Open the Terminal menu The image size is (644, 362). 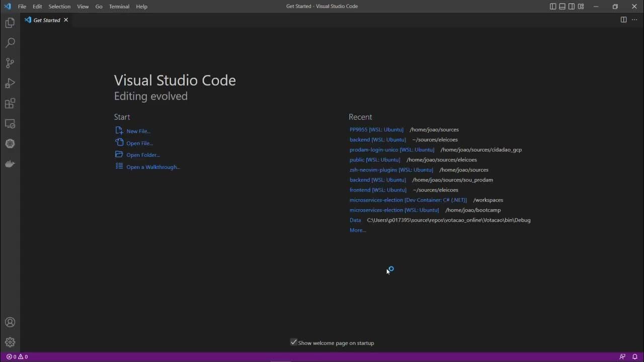[x=119, y=7]
